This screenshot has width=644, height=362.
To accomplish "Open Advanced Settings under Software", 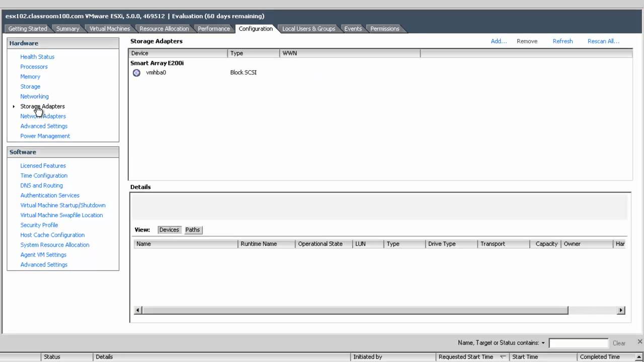I will click(x=44, y=264).
